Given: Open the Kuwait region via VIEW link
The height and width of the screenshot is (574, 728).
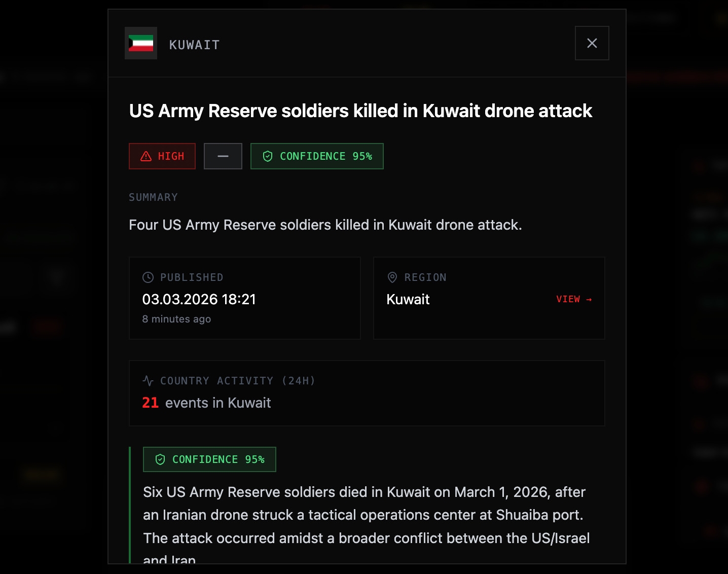Looking at the screenshot, I should (x=568, y=299).
